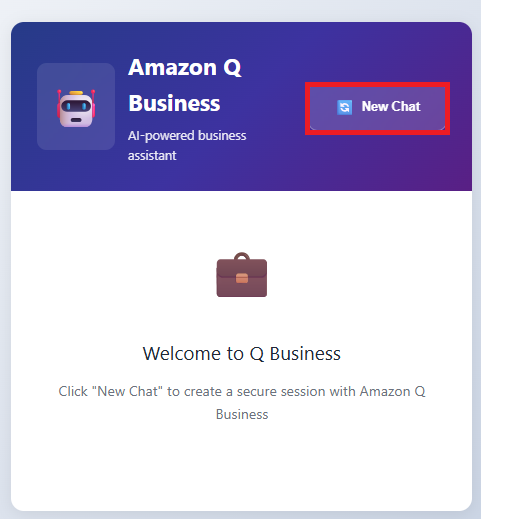This screenshot has width=529, height=519.
Task: Click the word "assistant" under the title
Action: click(x=152, y=156)
